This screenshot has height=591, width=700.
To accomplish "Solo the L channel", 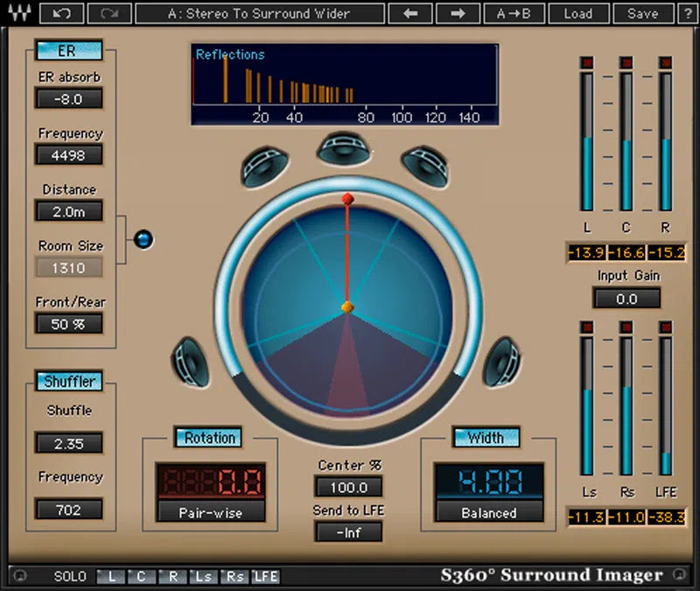I will (x=110, y=577).
